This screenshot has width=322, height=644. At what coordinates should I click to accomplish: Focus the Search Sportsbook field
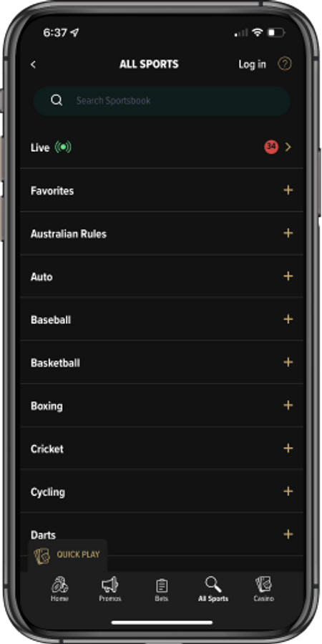pyautogui.click(x=162, y=101)
